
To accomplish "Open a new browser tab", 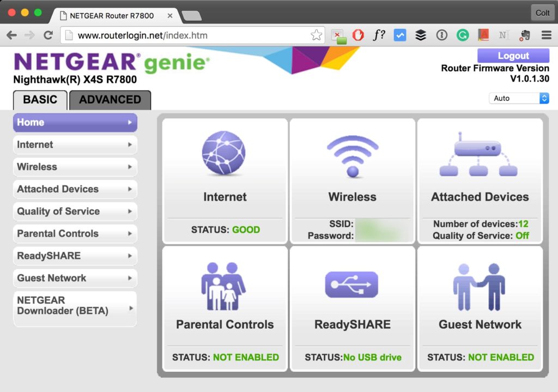I will coord(191,16).
